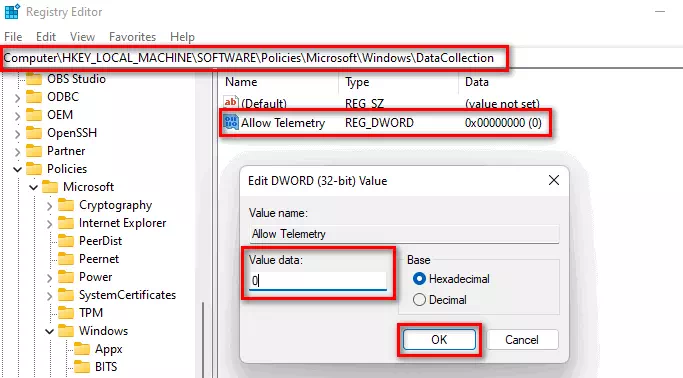Open the Help menu
683x378 pixels.
point(182,37)
